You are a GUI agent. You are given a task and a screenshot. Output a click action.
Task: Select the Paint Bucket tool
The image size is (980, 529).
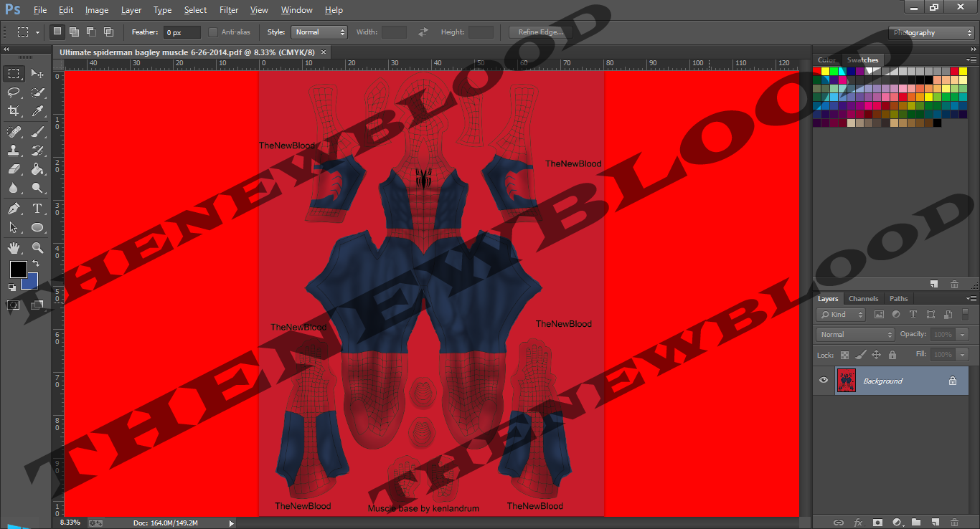pos(37,169)
